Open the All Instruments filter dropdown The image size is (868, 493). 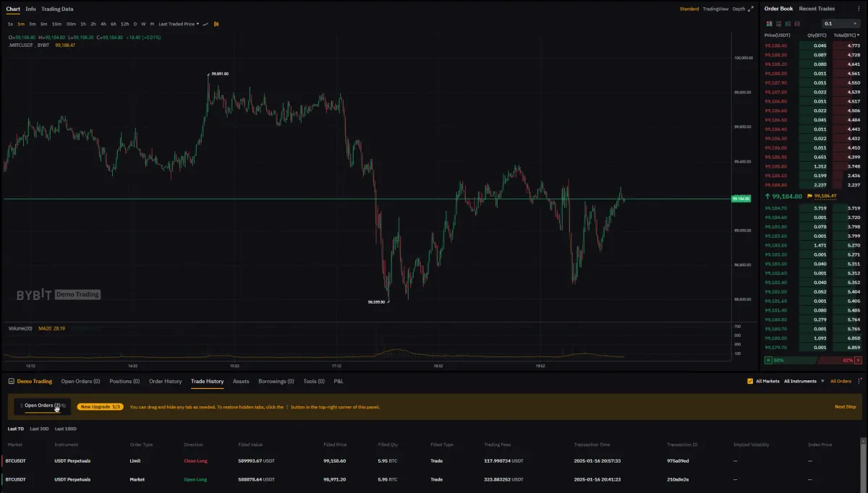(x=804, y=381)
